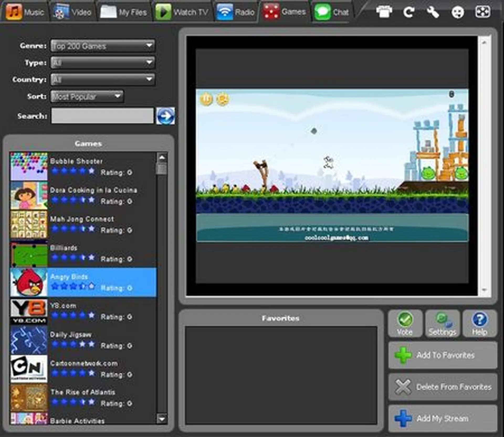Open the Sort dropdown
Viewport: 504px width, 437px height.
click(87, 96)
